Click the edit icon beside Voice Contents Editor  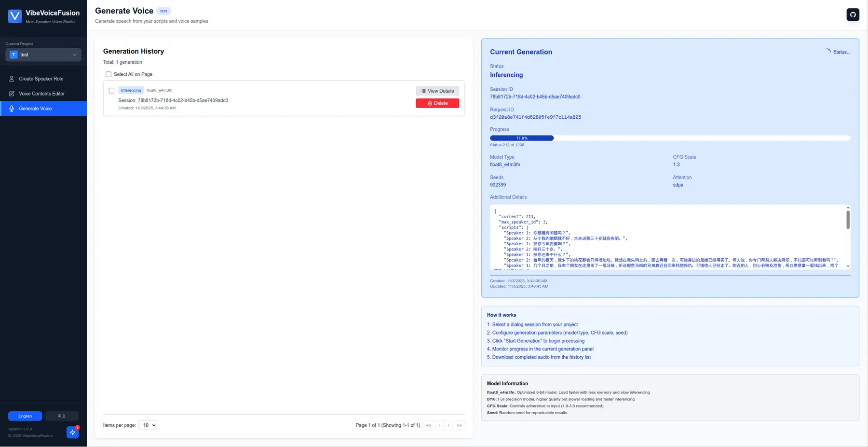point(12,94)
